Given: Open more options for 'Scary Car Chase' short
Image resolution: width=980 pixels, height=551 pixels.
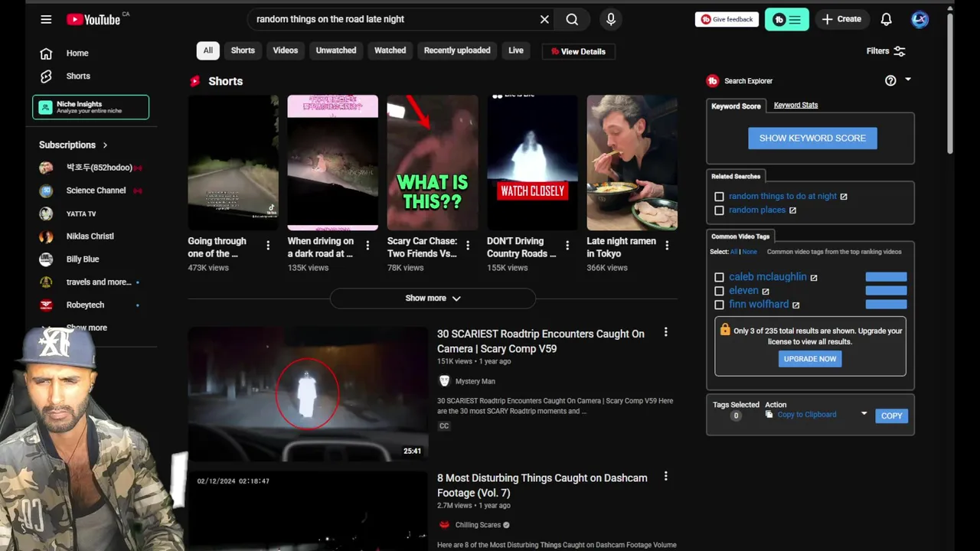Looking at the screenshot, I should pyautogui.click(x=468, y=246).
